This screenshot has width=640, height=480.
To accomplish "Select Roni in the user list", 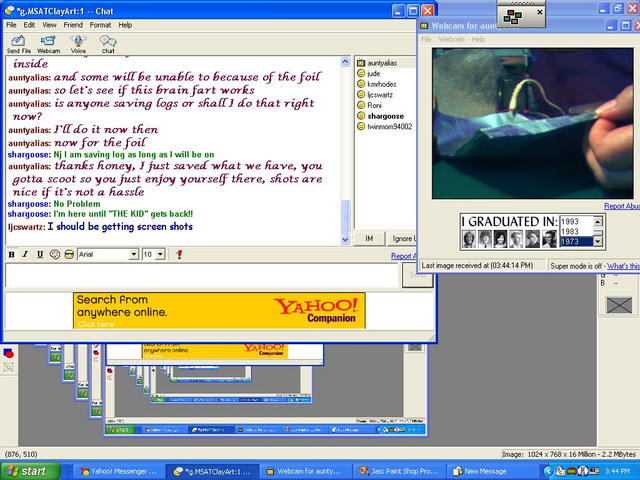I will coord(374,105).
